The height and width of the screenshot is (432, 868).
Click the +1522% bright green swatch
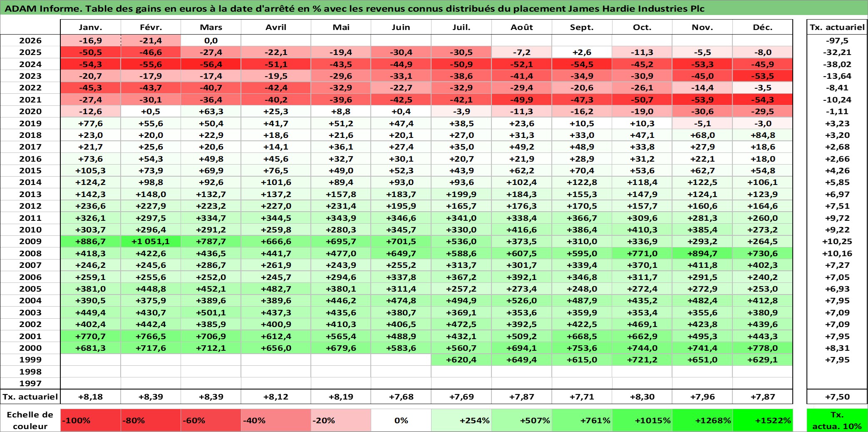763,420
